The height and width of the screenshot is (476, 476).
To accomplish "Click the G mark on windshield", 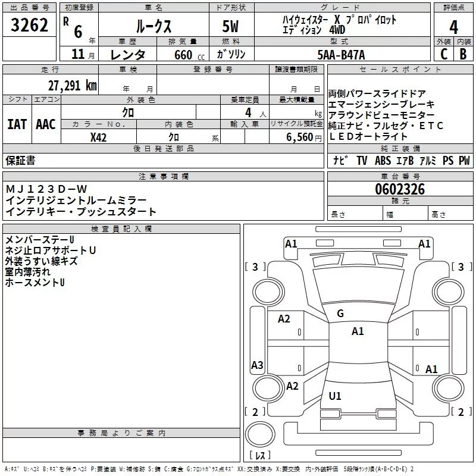I will coord(340,313).
